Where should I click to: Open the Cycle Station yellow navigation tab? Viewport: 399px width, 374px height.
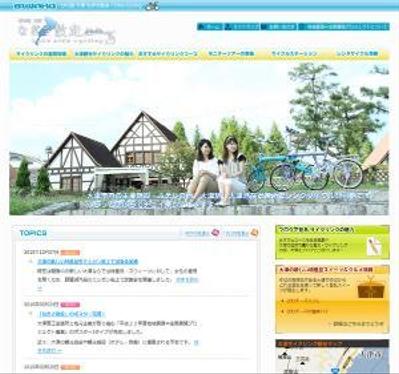[294, 54]
